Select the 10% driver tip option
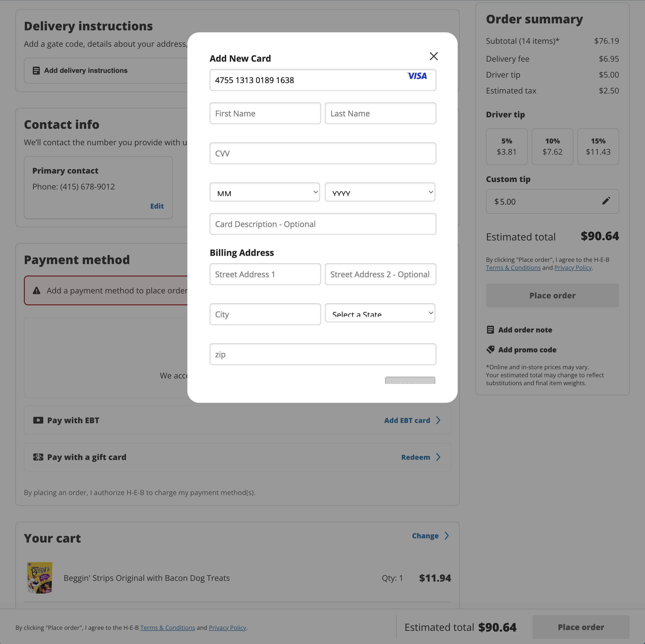The width and height of the screenshot is (645, 644). click(x=552, y=147)
